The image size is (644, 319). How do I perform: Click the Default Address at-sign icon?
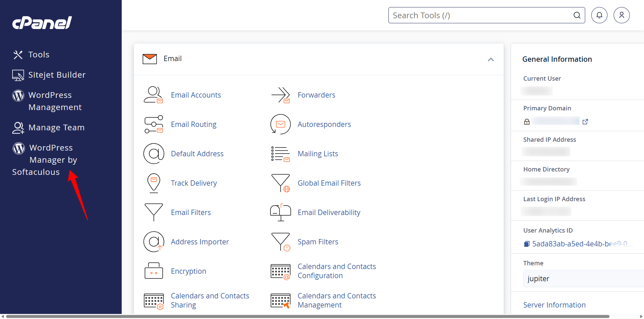tap(154, 154)
